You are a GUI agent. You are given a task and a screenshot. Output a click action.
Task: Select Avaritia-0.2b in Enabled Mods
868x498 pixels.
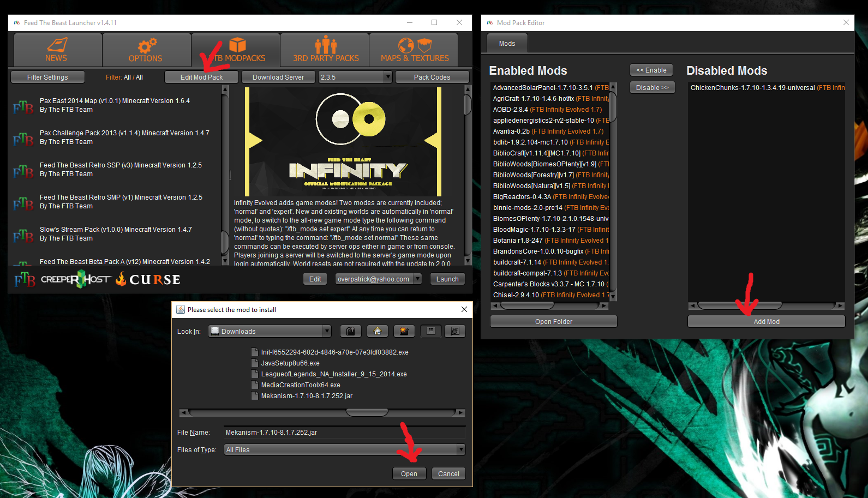(x=550, y=131)
